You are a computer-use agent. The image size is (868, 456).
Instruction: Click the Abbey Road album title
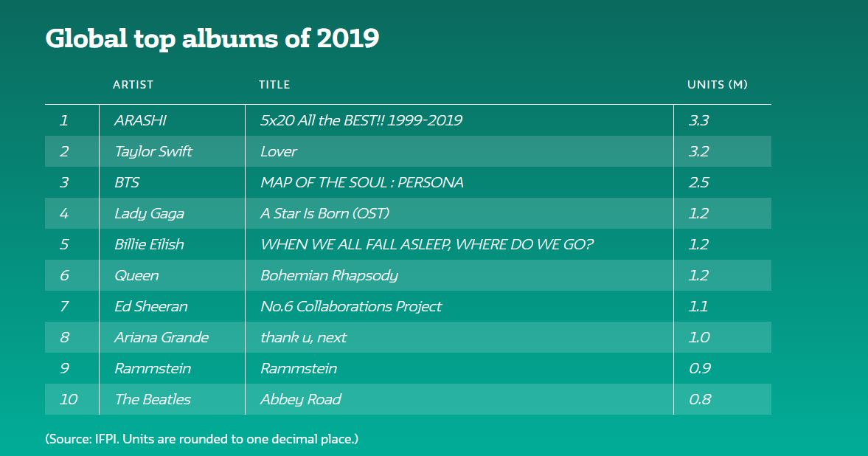click(301, 399)
